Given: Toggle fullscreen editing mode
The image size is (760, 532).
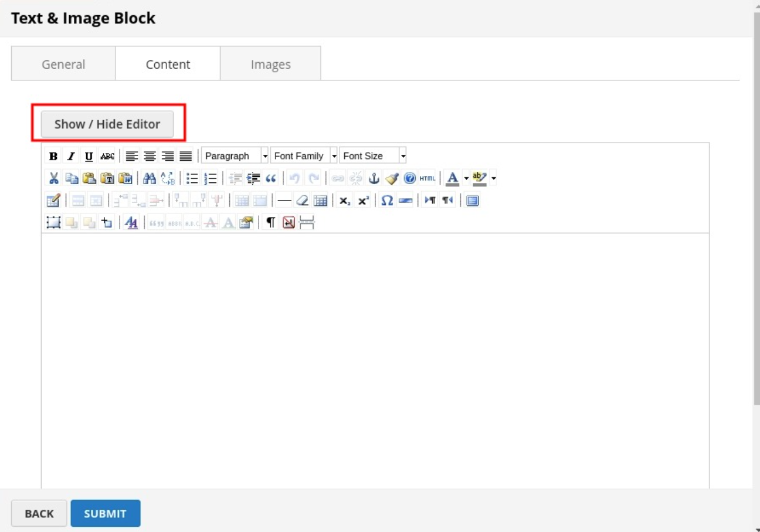Looking at the screenshot, I should click(x=473, y=201).
